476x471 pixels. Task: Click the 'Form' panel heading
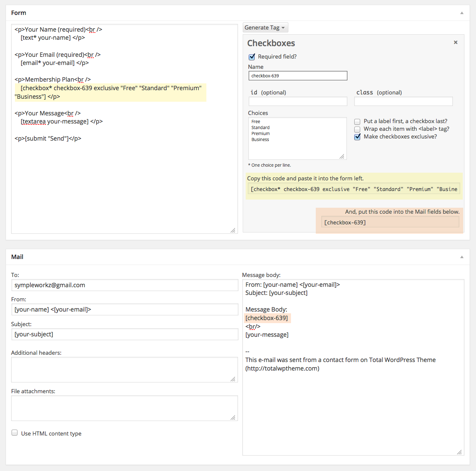[x=18, y=13]
